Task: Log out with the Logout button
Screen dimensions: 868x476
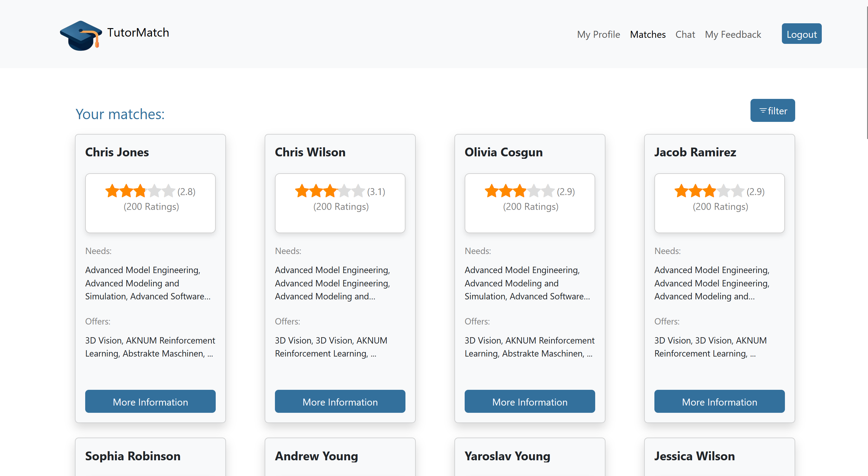Action: coord(802,34)
